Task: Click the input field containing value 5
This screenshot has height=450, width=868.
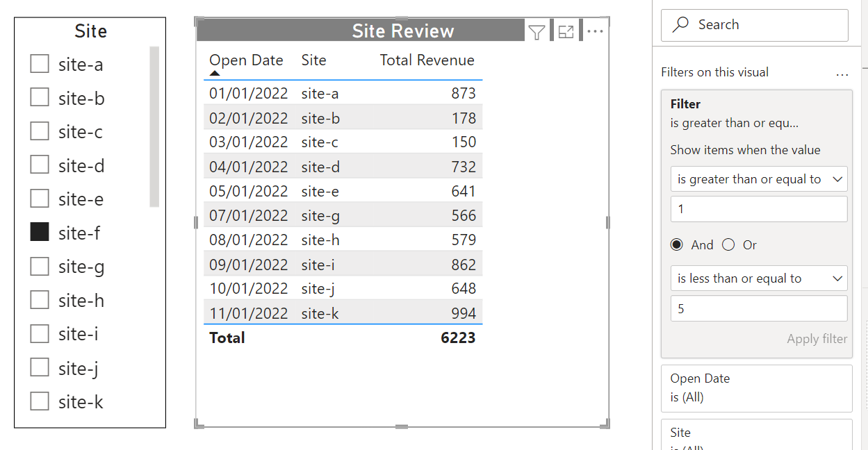Action: [759, 308]
